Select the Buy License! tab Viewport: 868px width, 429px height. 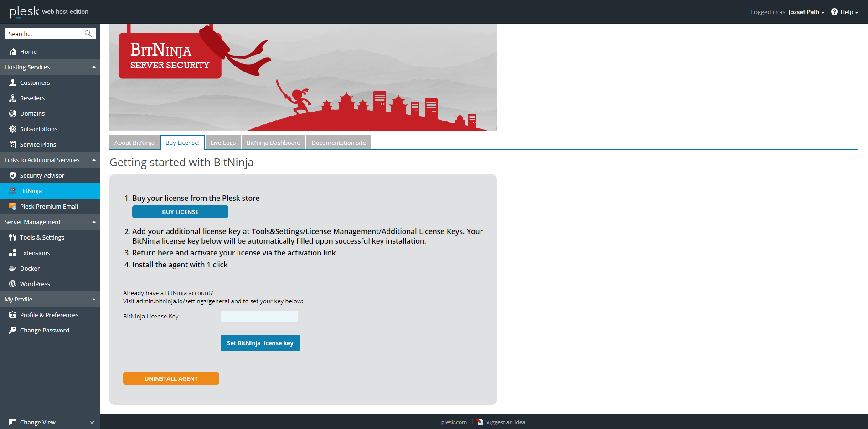[182, 143]
